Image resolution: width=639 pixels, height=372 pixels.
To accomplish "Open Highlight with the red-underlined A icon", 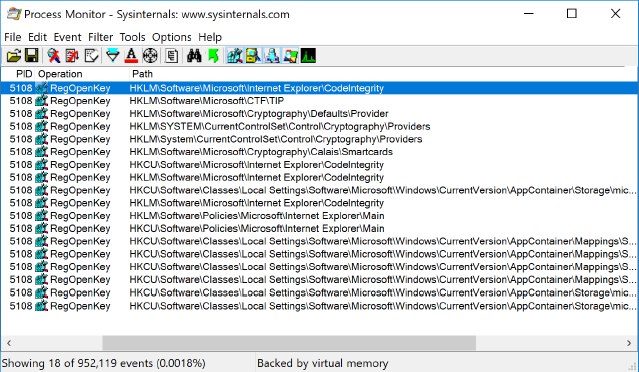I will [131, 55].
